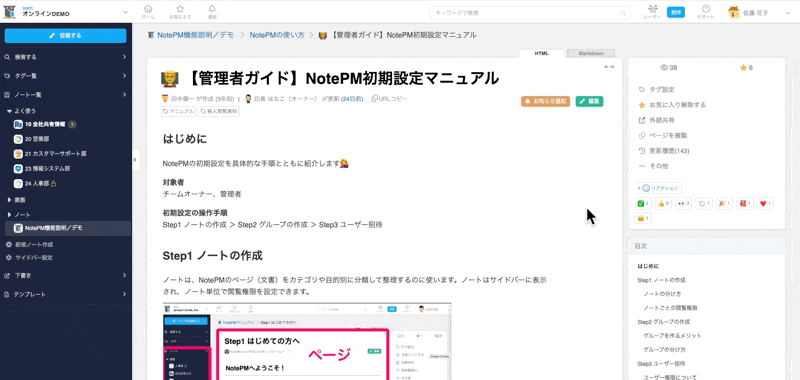The image size is (800, 380).
Task: Switch to HTML tab
Action: point(542,53)
